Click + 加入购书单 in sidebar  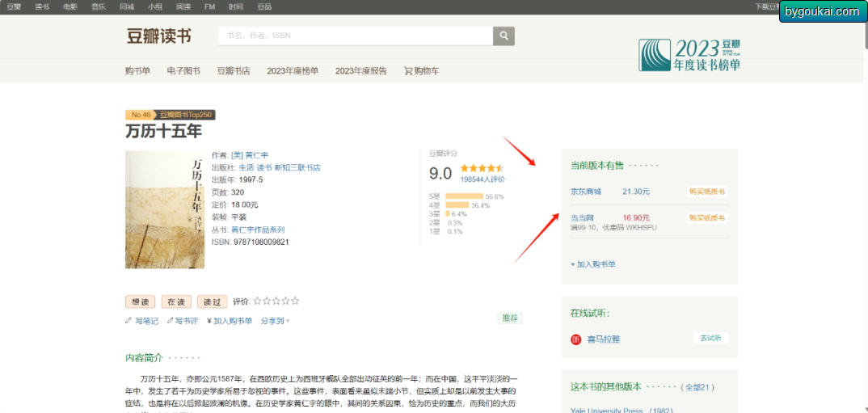(x=593, y=264)
